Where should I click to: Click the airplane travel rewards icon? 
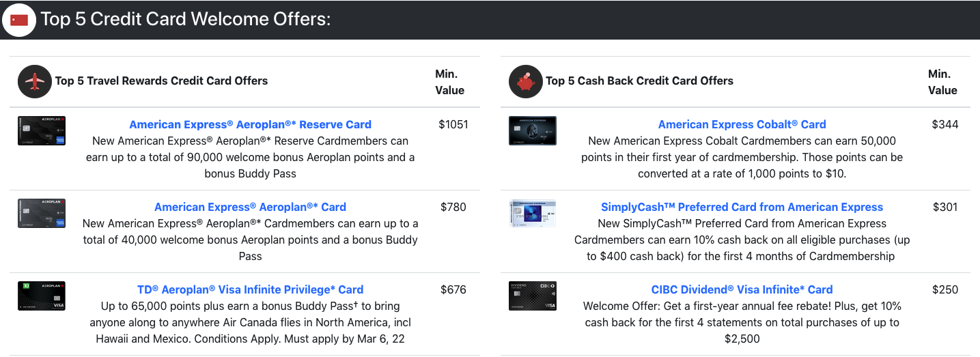point(34,81)
